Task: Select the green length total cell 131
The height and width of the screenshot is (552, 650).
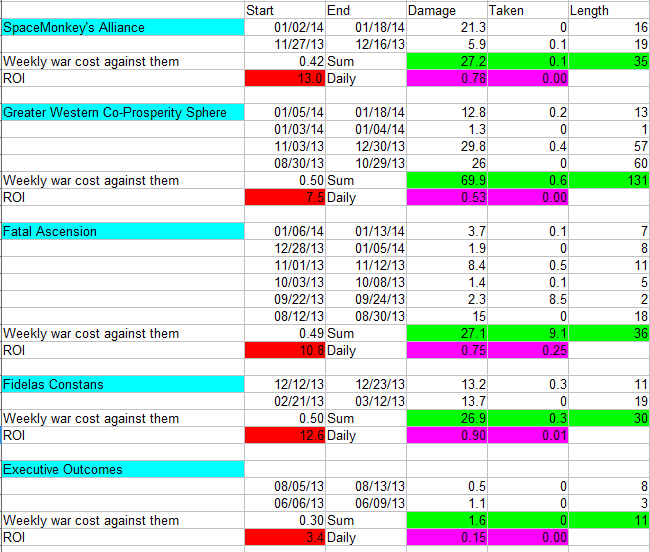Action: pyautogui.click(x=609, y=180)
